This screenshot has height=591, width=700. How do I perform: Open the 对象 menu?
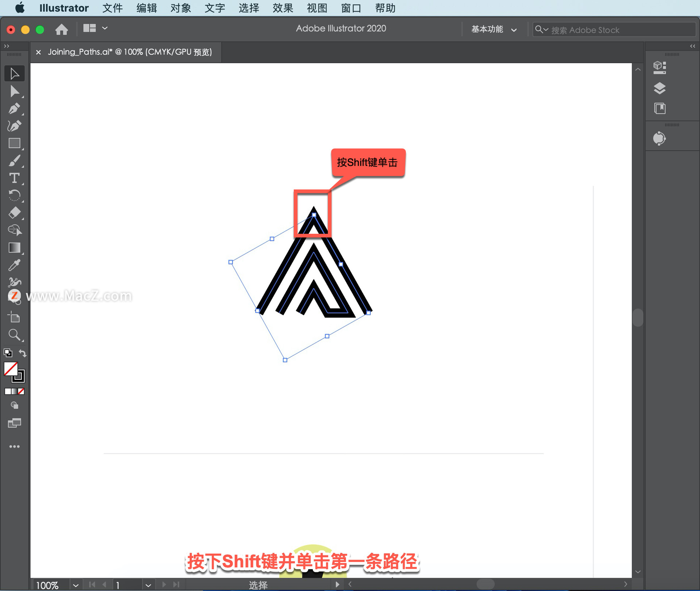[181, 8]
